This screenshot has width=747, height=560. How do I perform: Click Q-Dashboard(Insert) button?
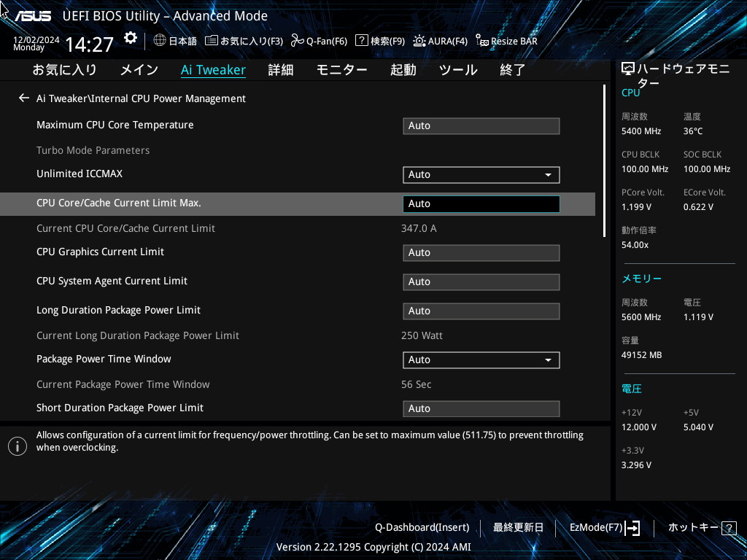click(422, 528)
